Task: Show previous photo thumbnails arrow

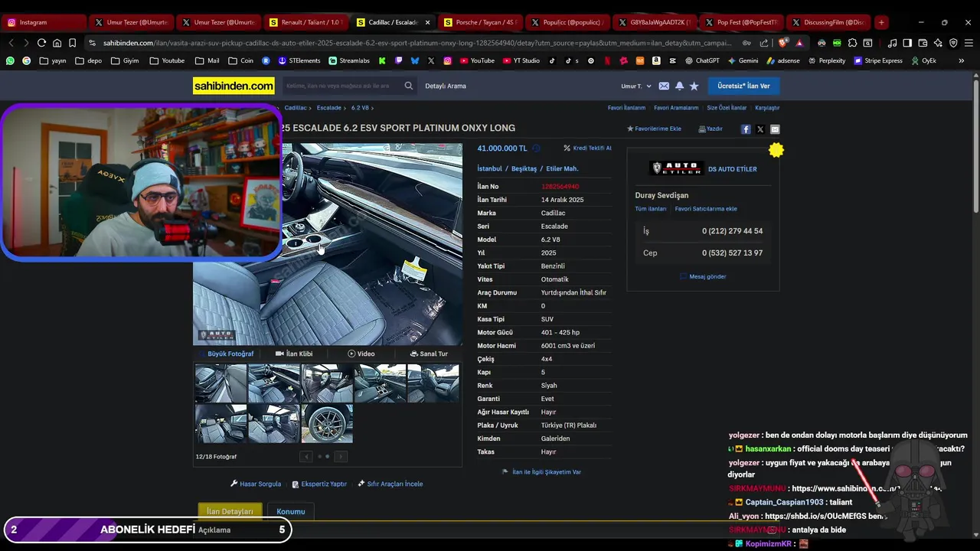Action: point(306,457)
